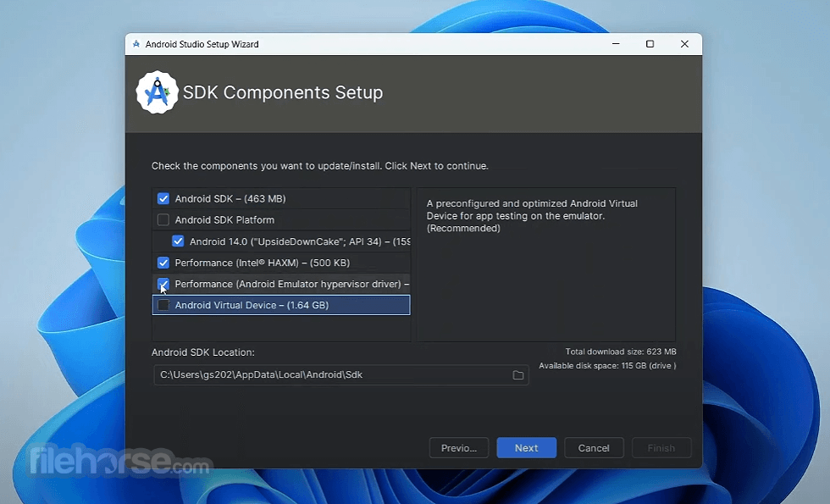Screen dimensions: 830x504
Task: Check the Android SDK Platform checkbox
Action: point(163,219)
